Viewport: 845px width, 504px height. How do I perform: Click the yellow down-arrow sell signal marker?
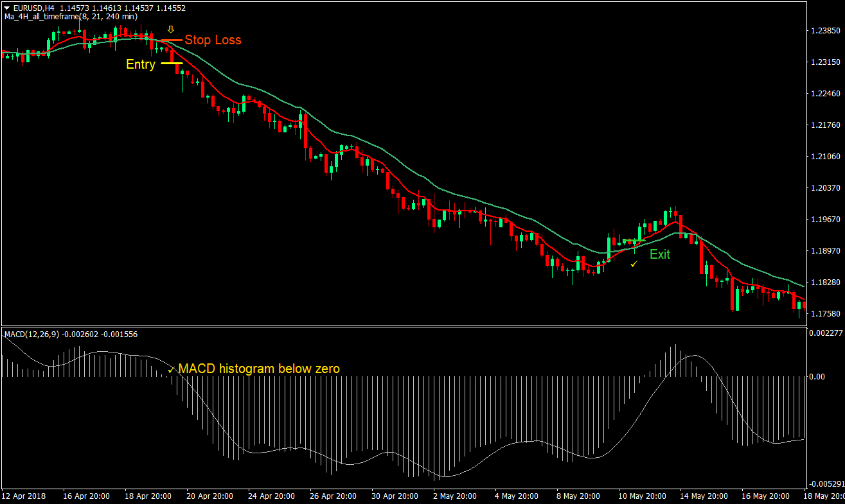[170, 28]
